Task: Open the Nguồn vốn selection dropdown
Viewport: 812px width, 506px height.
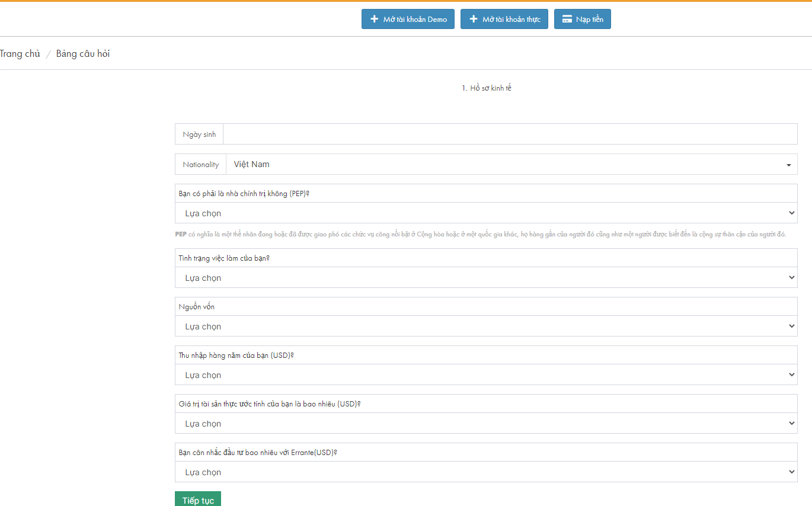Action: coord(486,326)
